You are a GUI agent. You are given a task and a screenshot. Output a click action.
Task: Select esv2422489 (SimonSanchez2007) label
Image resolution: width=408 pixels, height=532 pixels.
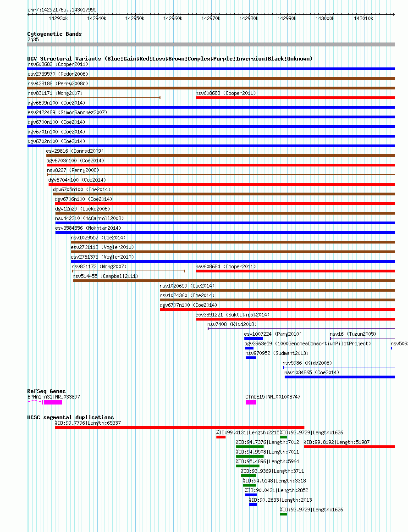coord(67,112)
